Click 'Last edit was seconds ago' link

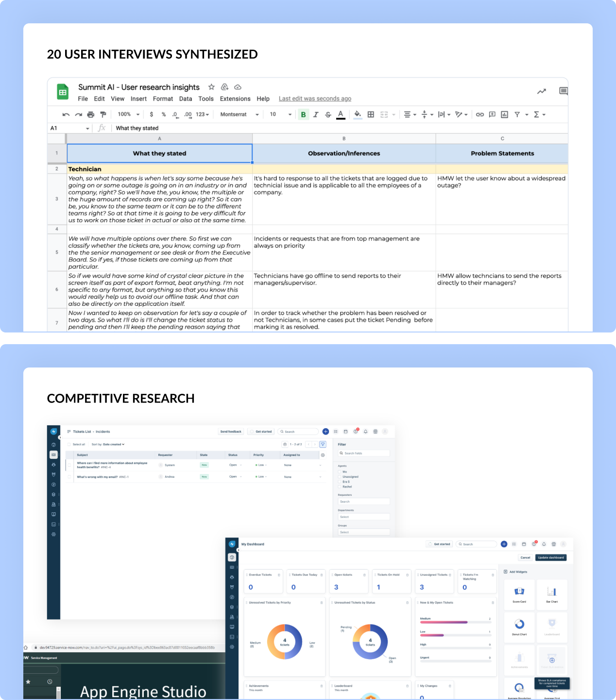pyautogui.click(x=315, y=99)
